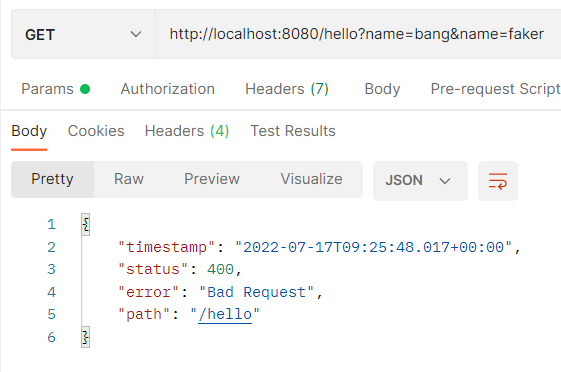Click the request URL input field
This screenshot has width=561, height=372.
tap(358, 34)
